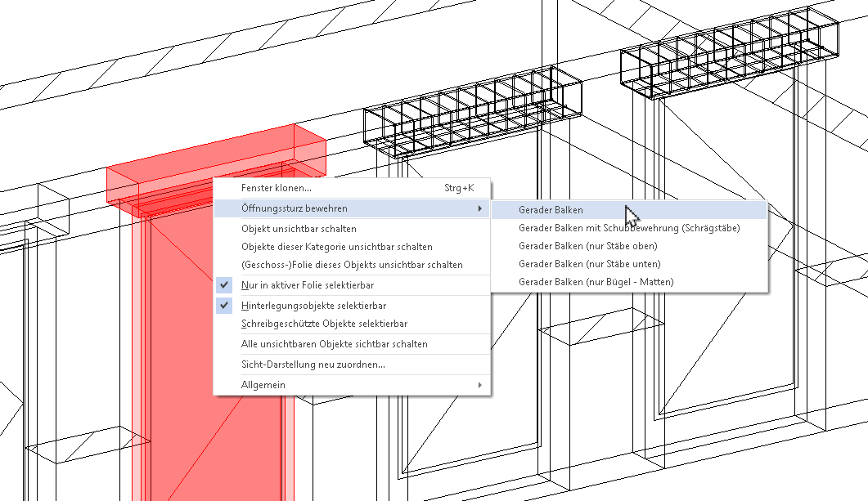Choose 'Gerader Balken (nur Bügel - Matten)'
Viewport: 868px width, 501px height.
629,282
